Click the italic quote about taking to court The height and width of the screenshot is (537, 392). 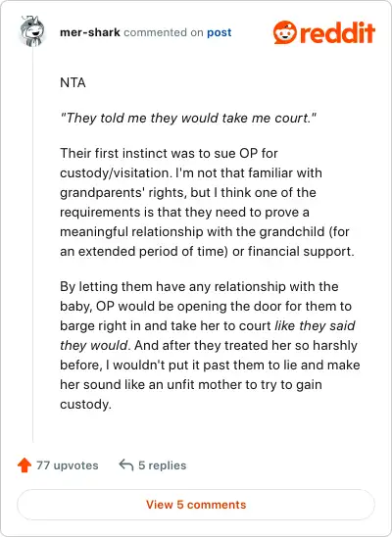pos(188,119)
